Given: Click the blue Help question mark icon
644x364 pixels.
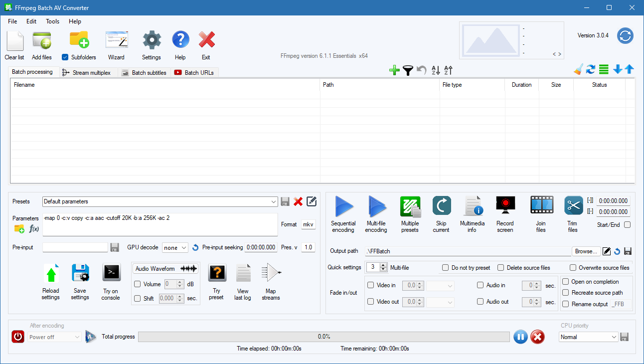Looking at the screenshot, I should 180,40.
